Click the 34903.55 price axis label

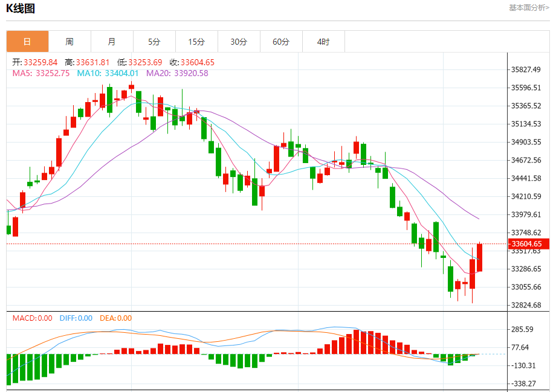tap(526, 142)
